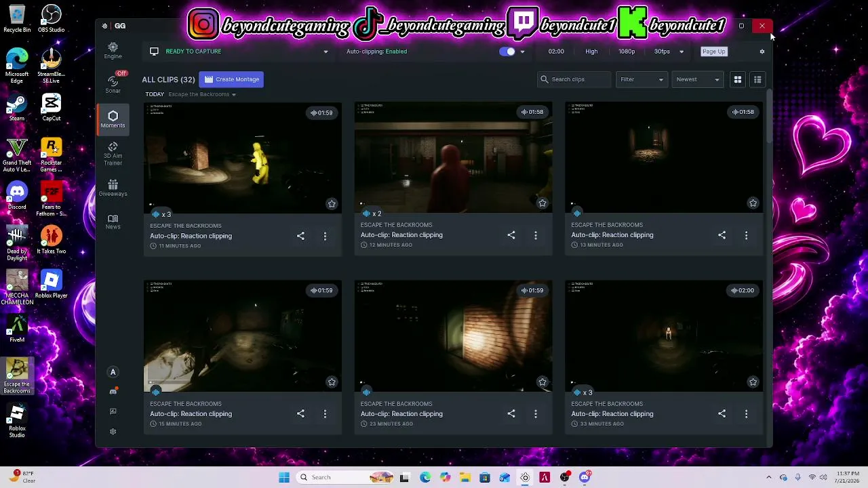Select the Rockstar Games desktop icon

[51, 155]
